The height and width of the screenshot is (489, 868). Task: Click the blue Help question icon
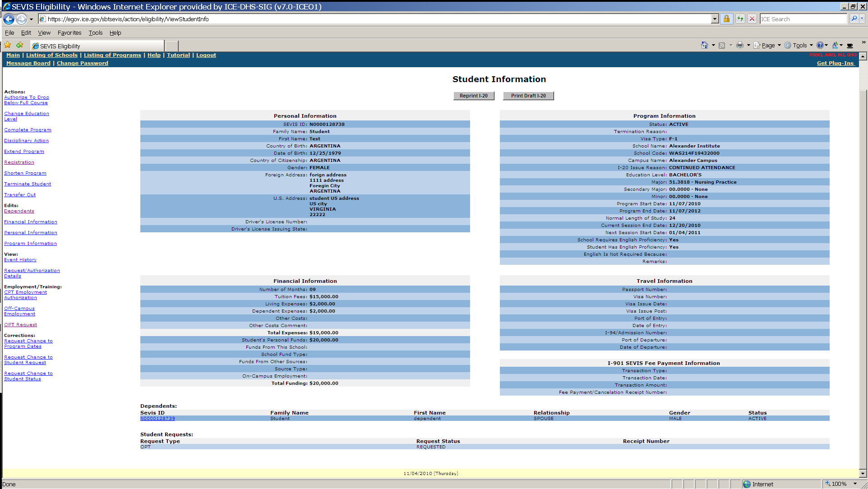820,45
